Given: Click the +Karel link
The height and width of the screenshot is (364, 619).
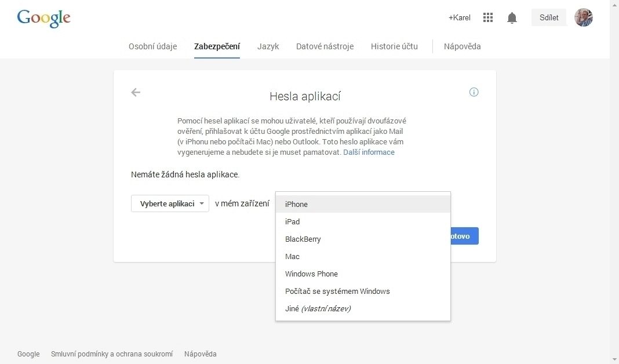Looking at the screenshot, I should point(460,18).
